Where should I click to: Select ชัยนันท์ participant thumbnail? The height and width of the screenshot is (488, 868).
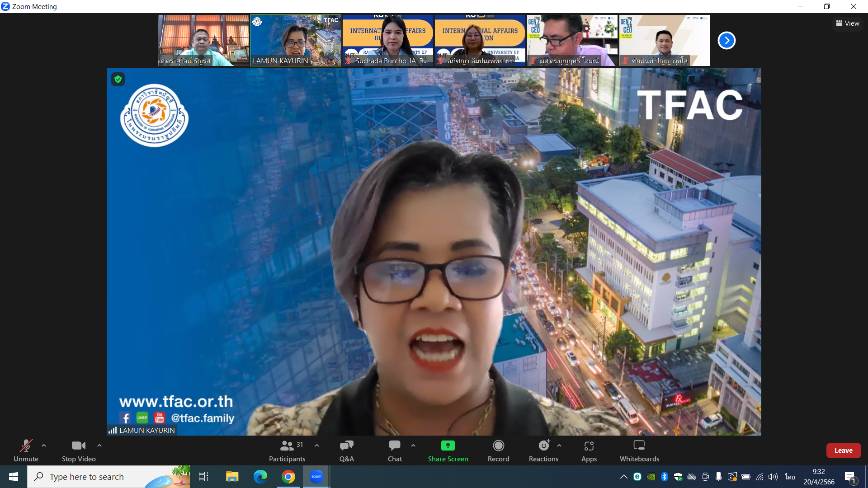coord(665,41)
